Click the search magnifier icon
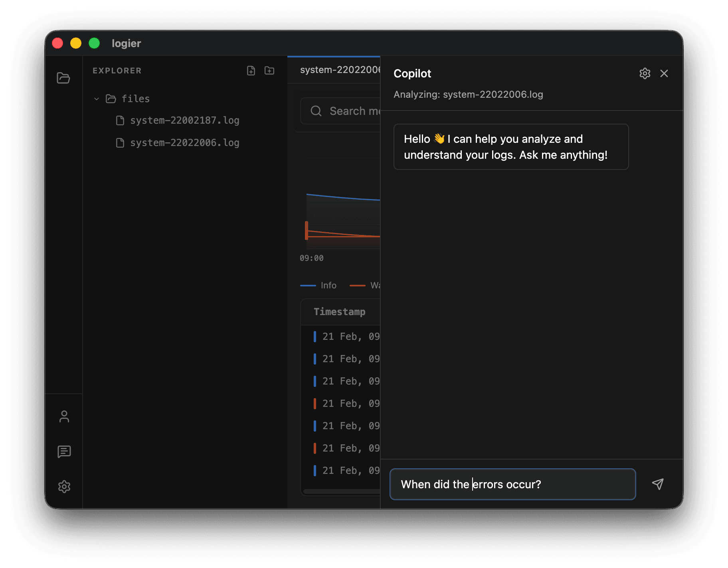This screenshot has height=568, width=728. tap(316, 111)
